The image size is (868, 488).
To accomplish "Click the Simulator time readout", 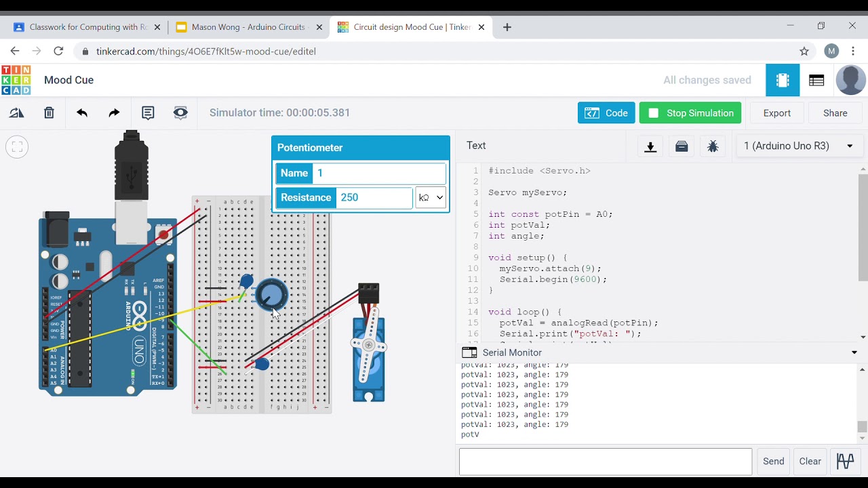I will coord(279,113).
